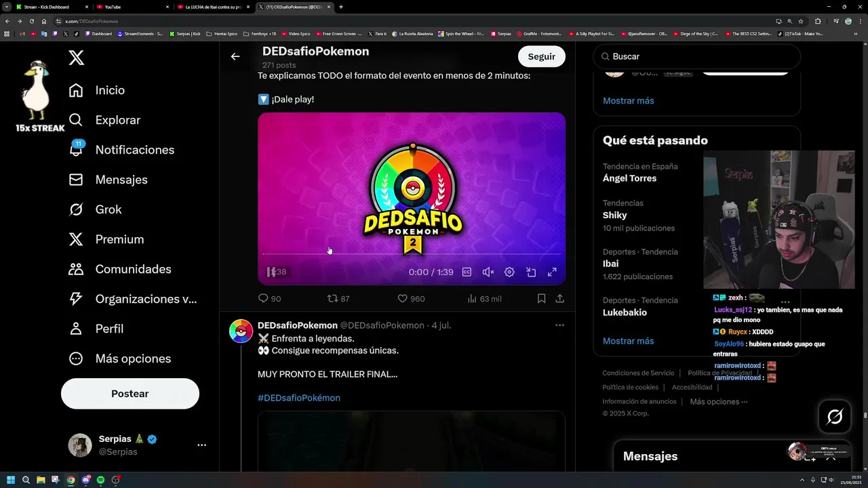Open the DEDsafioPokemon avatar on 4 jul. post

(x=241, y=331)
